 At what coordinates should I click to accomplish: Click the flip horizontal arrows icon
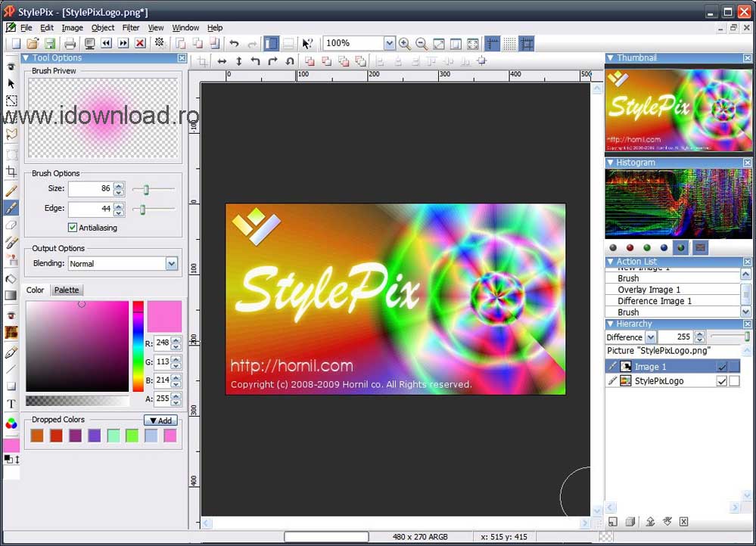click(222, 61)
